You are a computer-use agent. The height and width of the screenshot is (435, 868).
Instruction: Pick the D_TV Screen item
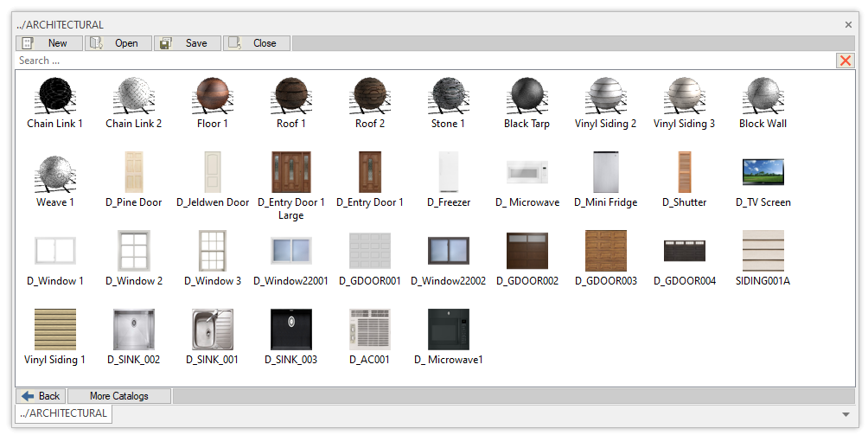tap(763, 173)
